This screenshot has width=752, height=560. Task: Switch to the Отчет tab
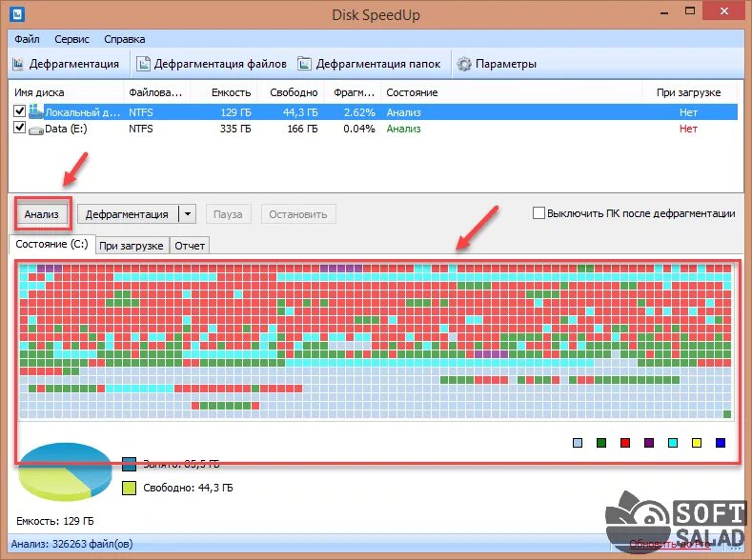(190, 246)
